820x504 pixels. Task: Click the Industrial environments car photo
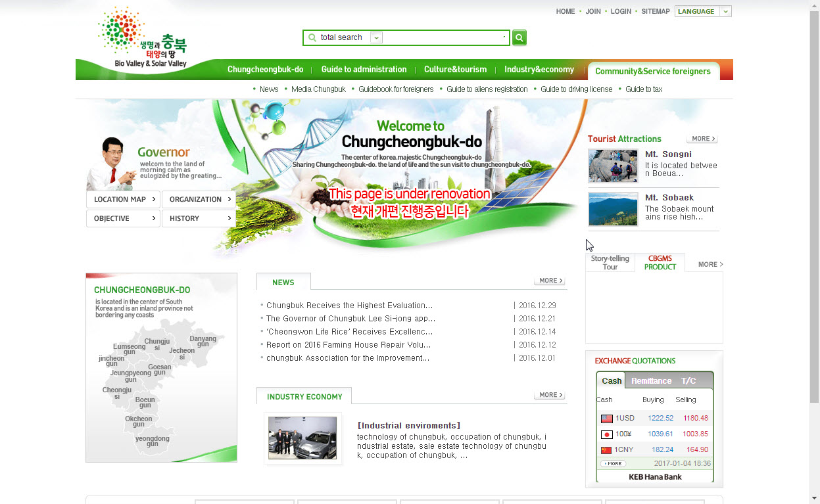[302, 438]
